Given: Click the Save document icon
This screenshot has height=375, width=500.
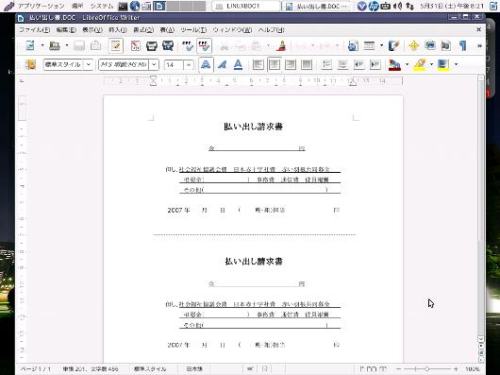Looking at the screenshot, I should [x=79, y=46].
